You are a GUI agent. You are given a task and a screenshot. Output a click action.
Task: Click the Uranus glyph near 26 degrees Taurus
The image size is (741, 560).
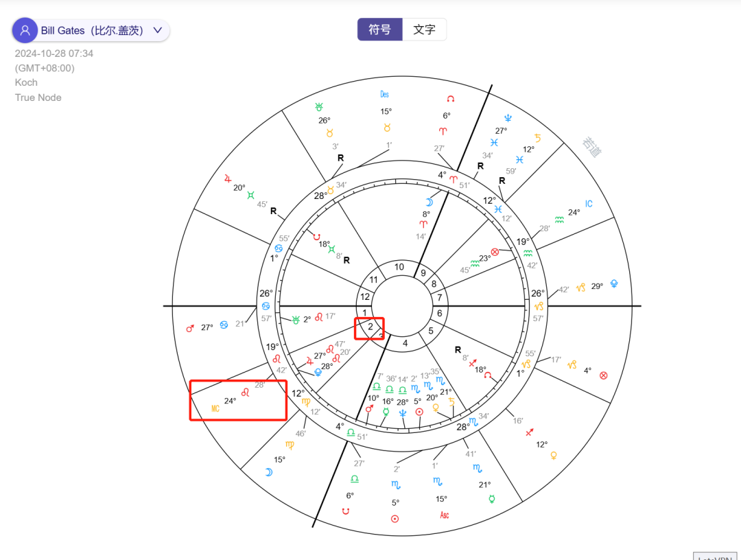point(318,107)
